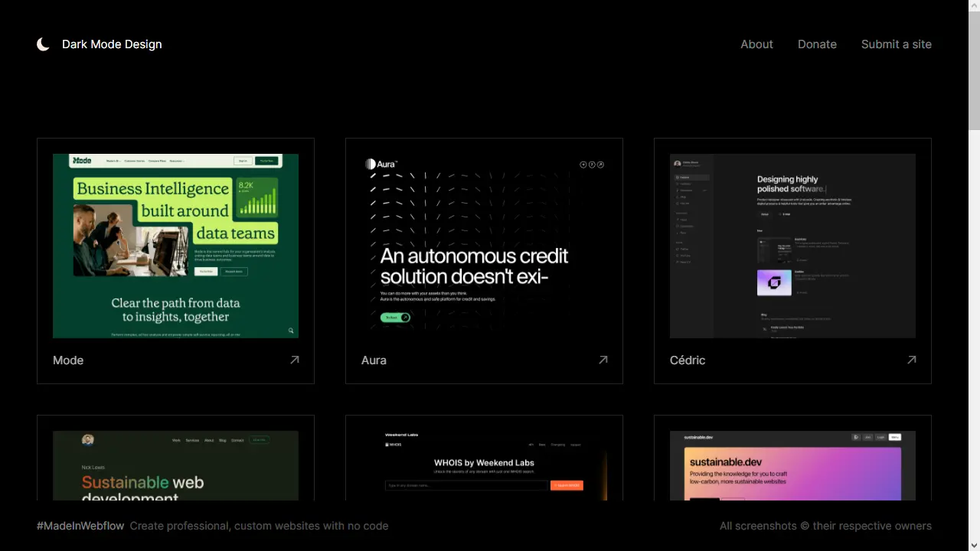Open the Cédric site via its arrow icon

[x=911, y=360]
